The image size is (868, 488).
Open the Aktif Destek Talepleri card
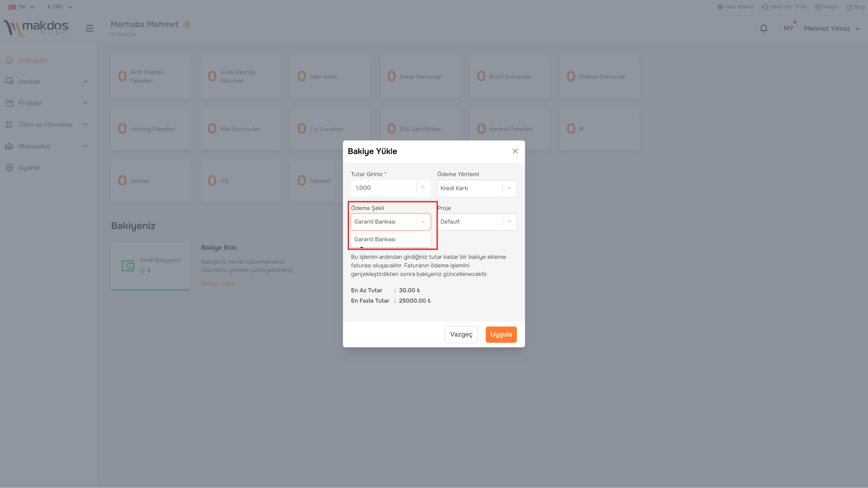pos(151,77)
